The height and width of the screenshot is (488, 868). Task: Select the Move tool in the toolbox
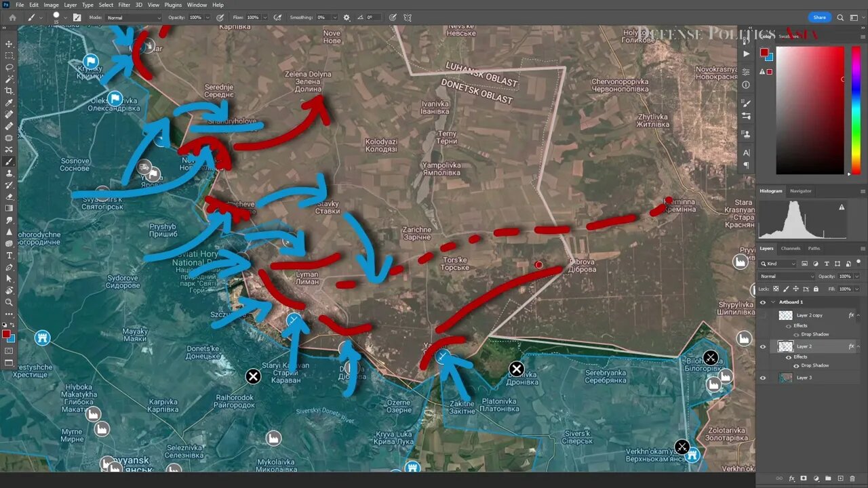(9, 44)
